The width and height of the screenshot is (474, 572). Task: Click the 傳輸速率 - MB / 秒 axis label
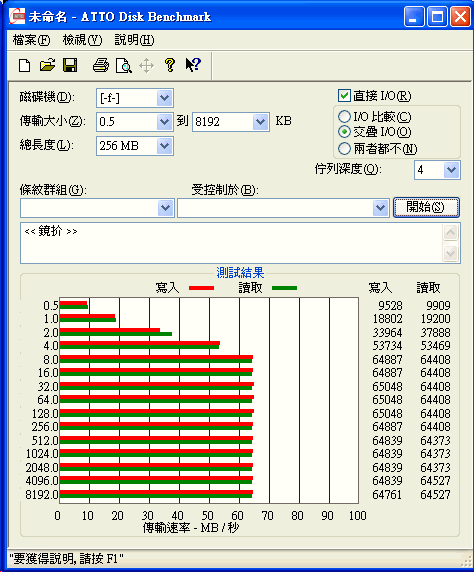point(190,527)
